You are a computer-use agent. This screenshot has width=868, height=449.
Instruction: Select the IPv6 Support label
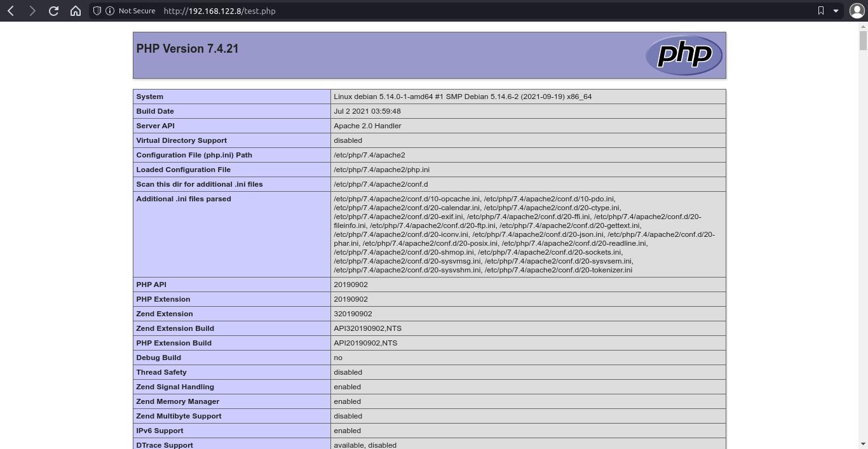coord(160,431)
